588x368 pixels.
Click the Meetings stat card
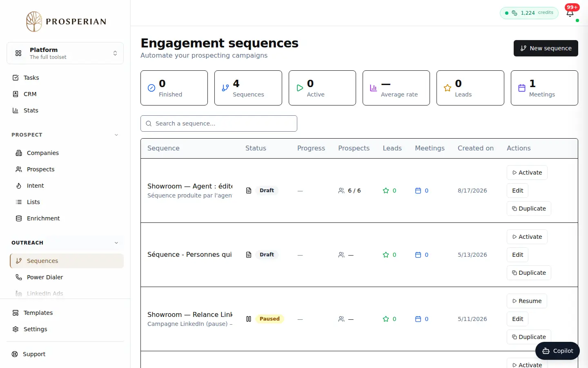pyautogui.click(x=544, y=88)
